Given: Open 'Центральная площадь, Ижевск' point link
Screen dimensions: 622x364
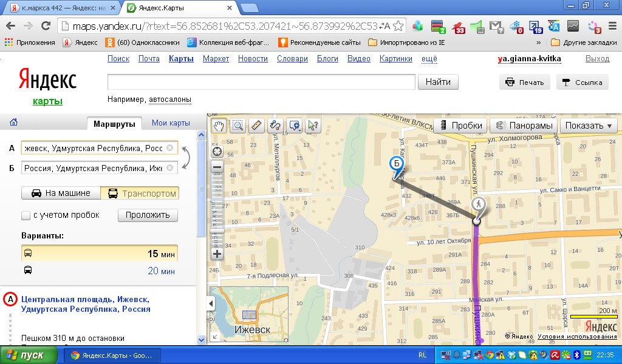Looking at the screenshot, I should tap(86, 304).
